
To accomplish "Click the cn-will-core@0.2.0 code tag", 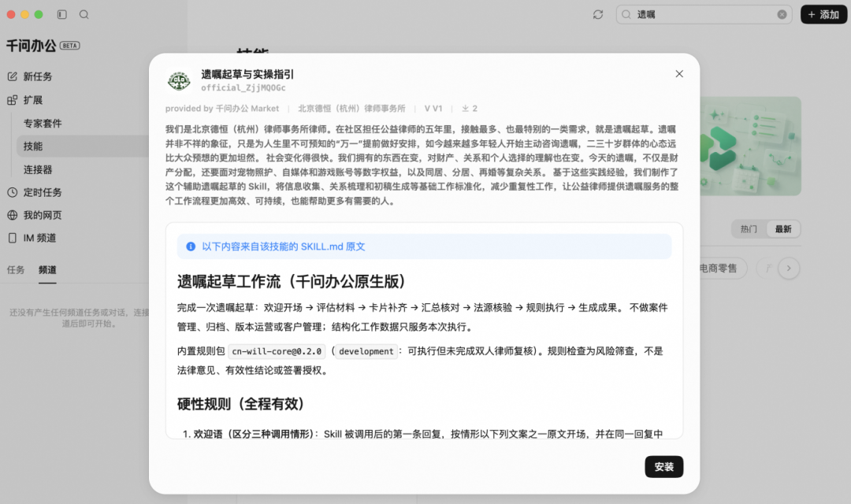I will [277, 351].
